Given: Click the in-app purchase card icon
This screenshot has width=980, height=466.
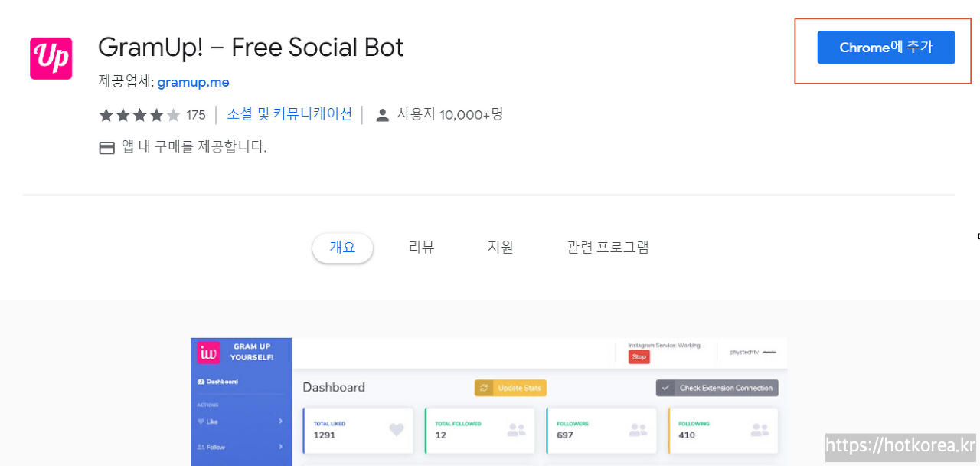Looking at the screenshot, I should point(107,147).
